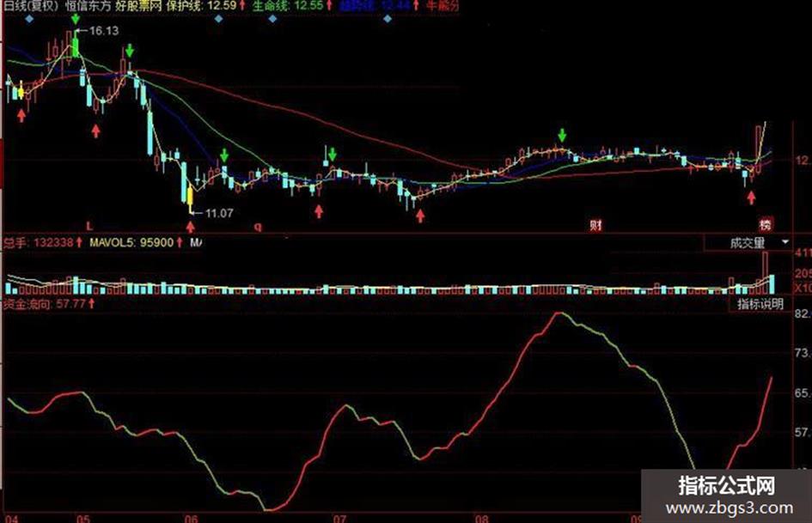Click blue diamond under 日线(复权) label
This screenshot has height=523, width=812.
(29, 19)
